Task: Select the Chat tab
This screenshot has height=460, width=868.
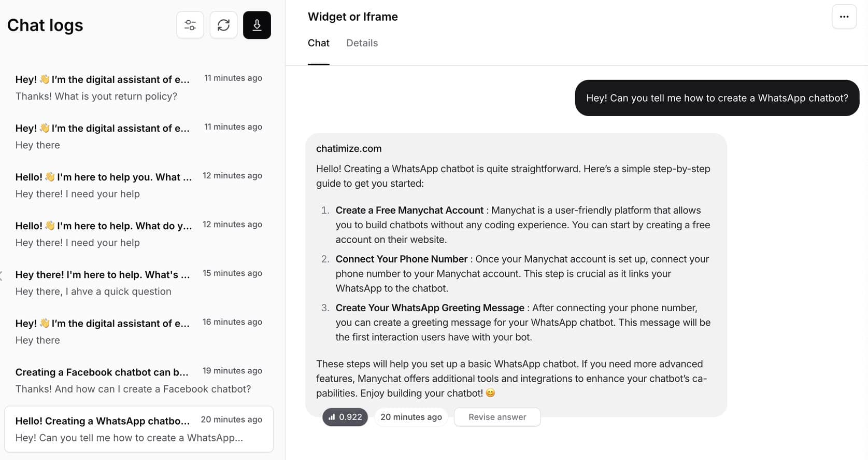Action: point(318,43)
